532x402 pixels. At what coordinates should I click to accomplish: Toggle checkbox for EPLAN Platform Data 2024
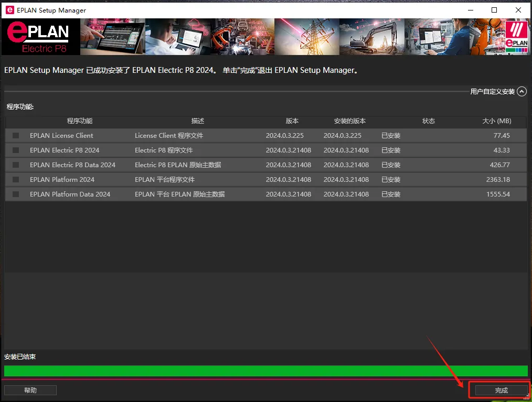pos(16,194)
